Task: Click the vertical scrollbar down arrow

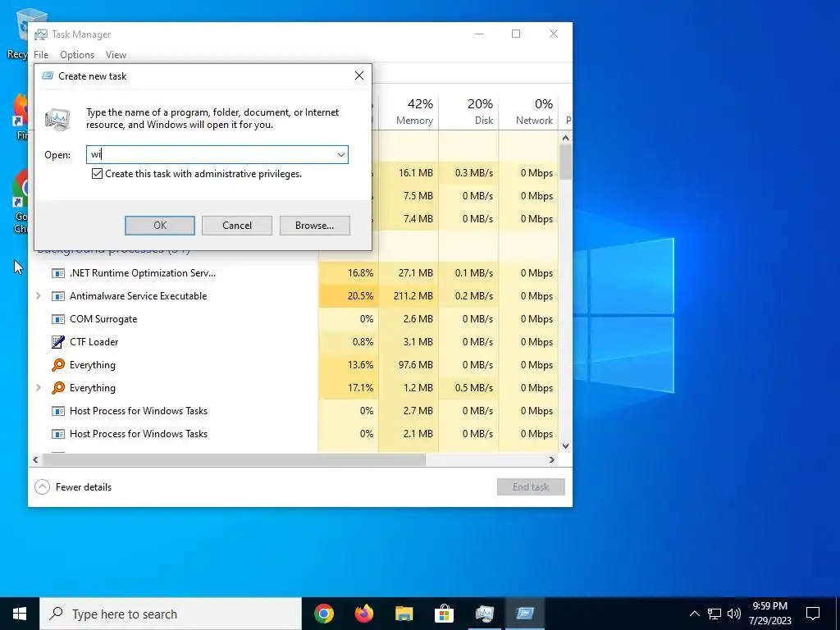Action: pyautogui.click(x=565, y=445)
